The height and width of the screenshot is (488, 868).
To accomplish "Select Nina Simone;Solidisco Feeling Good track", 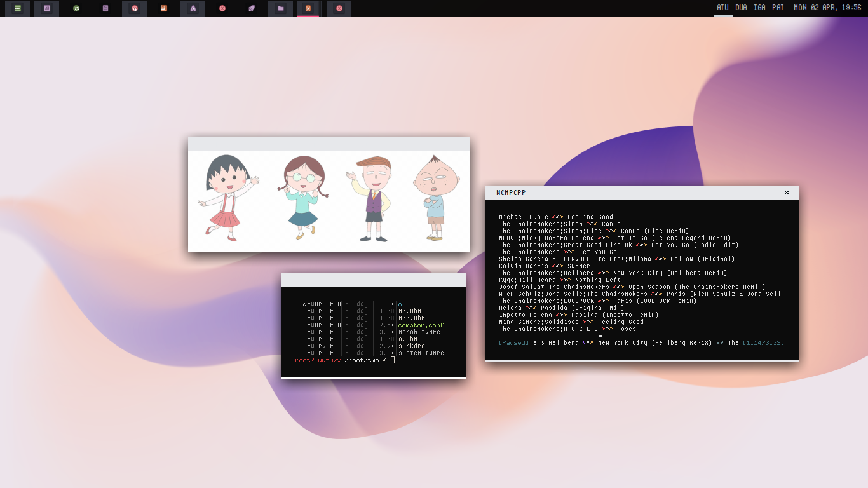I will pos(571,322).
